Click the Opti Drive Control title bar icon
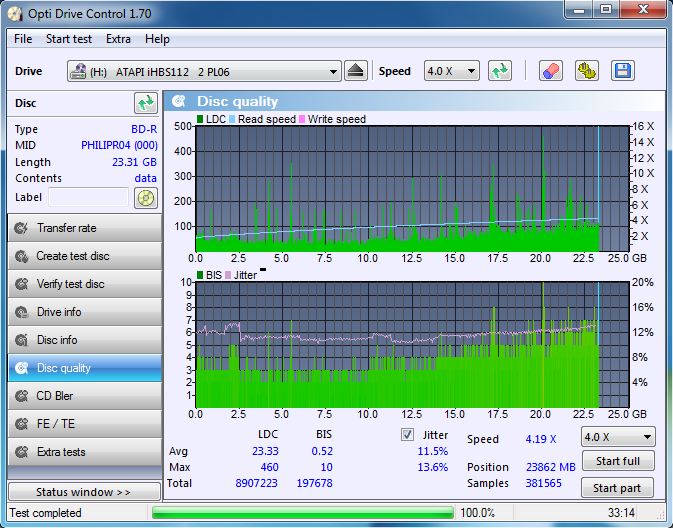 coord(15,14)
